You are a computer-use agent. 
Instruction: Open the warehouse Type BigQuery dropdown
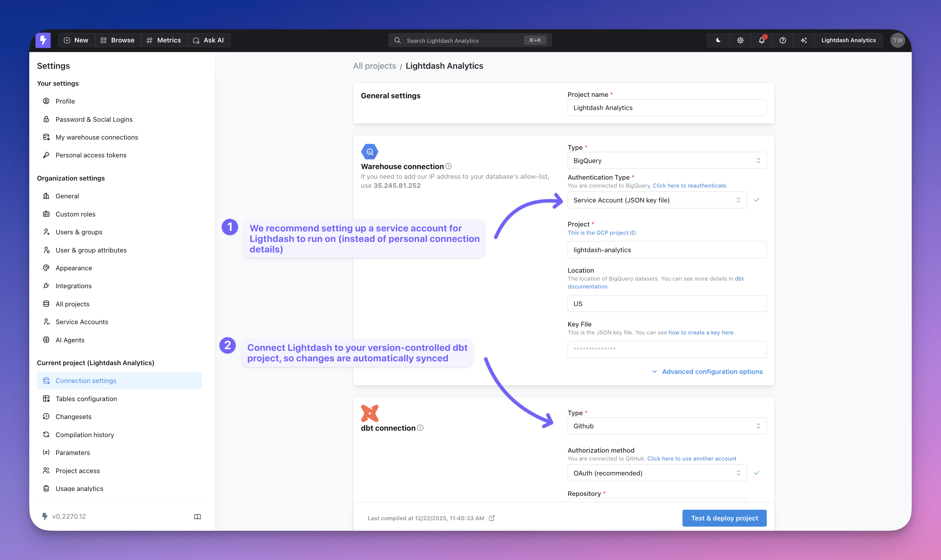(666, 160)
